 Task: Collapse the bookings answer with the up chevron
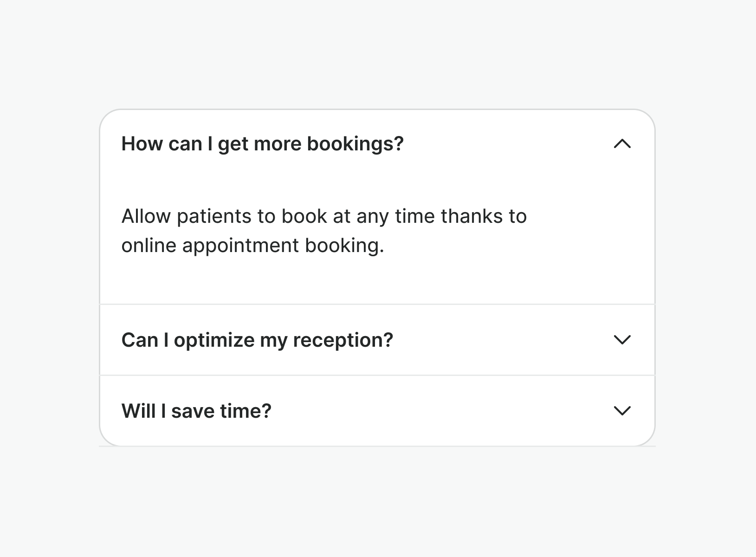point(622,144)
